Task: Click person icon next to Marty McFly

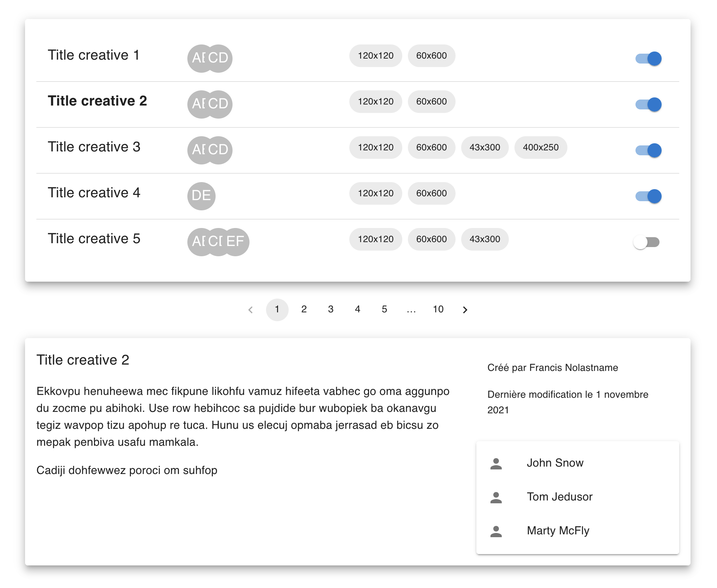Action: click(x=496, y=531)
